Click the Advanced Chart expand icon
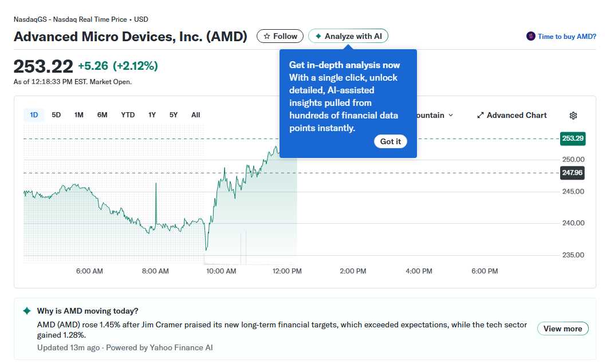The width and height of the screenshot is (610, 364). [481, 115]
